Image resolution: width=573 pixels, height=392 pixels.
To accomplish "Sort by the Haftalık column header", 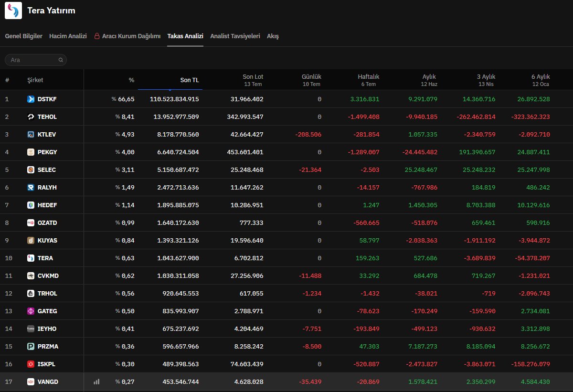I will click(x=369, y=76).
